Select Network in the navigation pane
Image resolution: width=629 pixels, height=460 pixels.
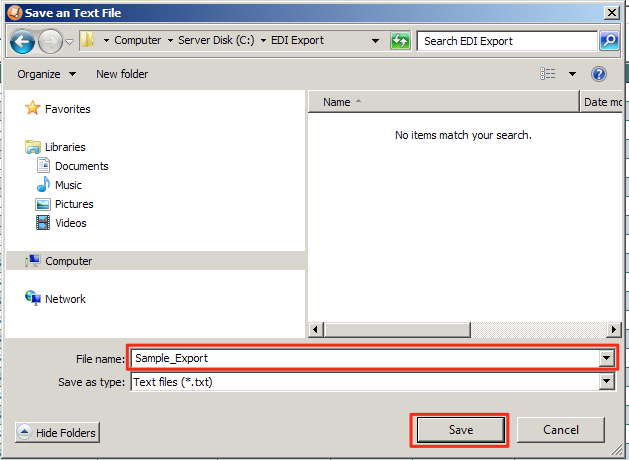[65, 299]
